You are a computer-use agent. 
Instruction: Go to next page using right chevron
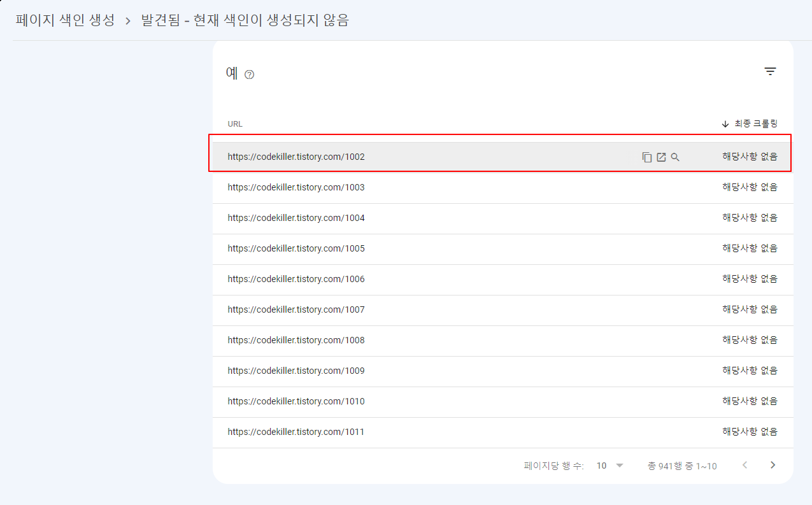point(773,465)
